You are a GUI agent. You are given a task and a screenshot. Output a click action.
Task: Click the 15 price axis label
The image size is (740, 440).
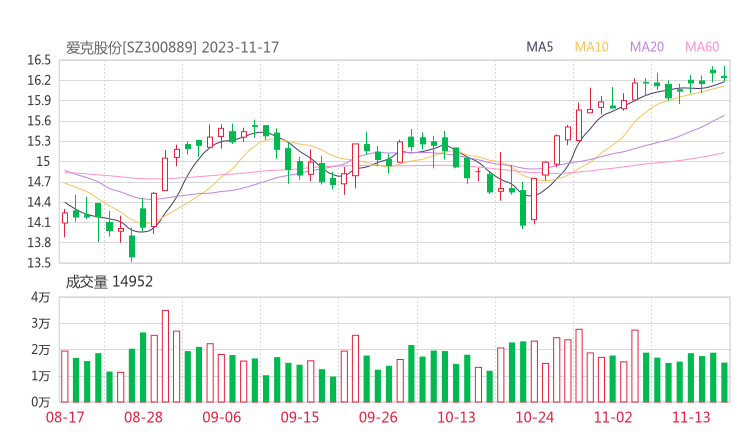coord(43,161)
